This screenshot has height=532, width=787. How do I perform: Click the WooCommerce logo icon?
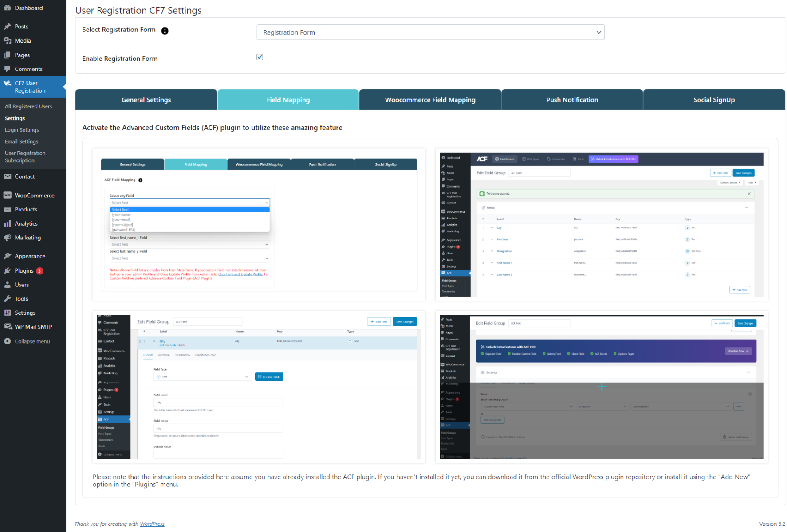[8, 196]
